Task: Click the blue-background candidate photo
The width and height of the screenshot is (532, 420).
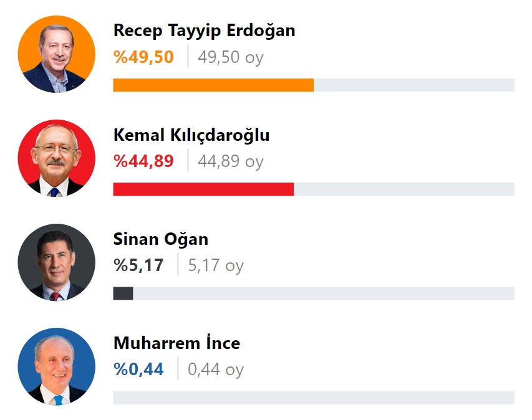Action: (56, 366)
